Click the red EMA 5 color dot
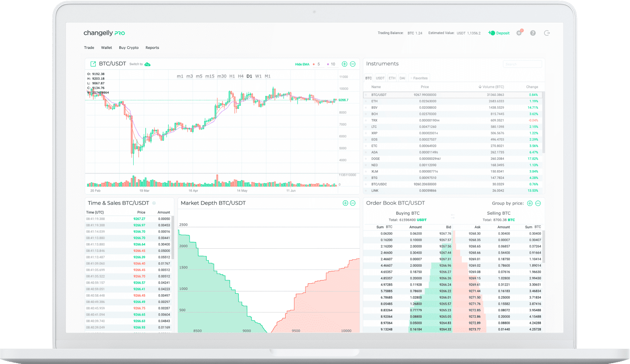The width and height of the screenshot is (630, 364). (313, 64)
